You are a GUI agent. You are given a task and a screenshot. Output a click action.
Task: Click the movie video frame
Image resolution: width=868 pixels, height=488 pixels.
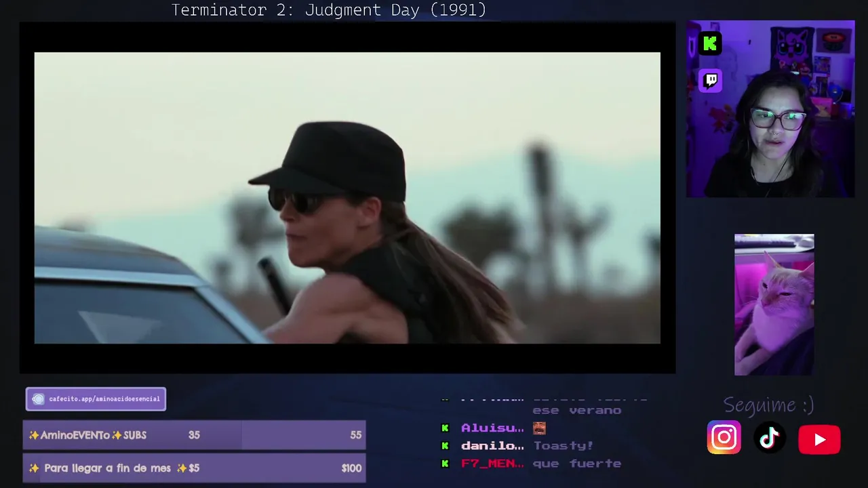[347, 198]
